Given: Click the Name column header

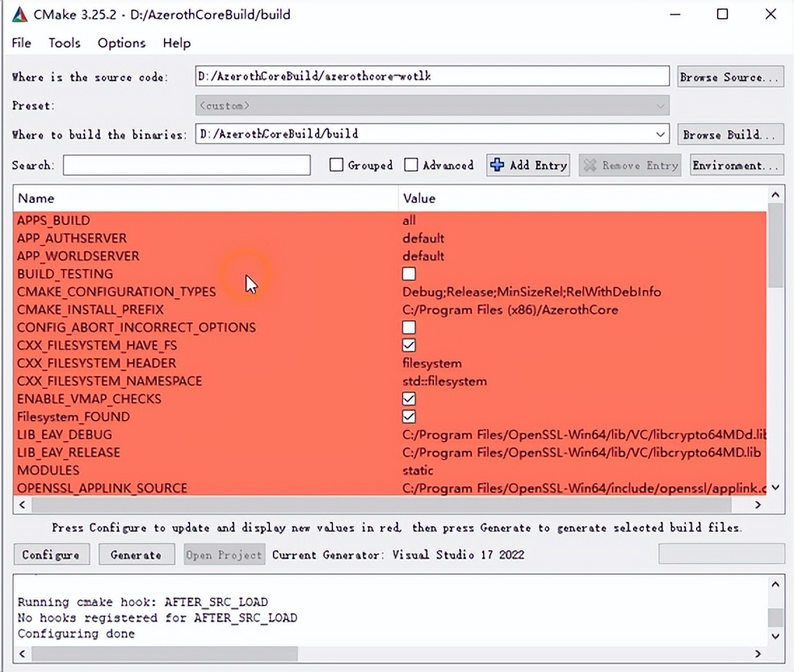Looking at the screenshot, I should tap(206, 198).
